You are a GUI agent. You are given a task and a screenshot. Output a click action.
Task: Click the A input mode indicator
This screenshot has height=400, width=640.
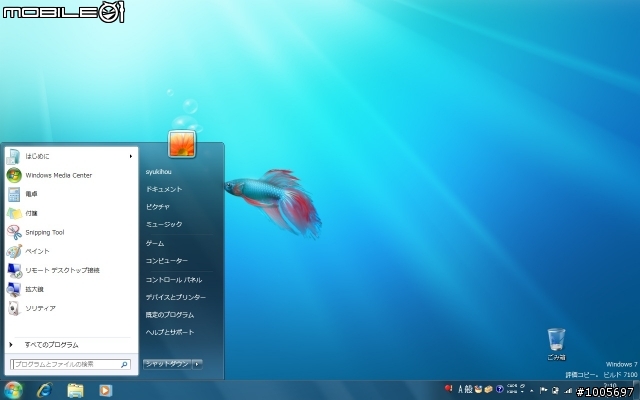[461, 389]
